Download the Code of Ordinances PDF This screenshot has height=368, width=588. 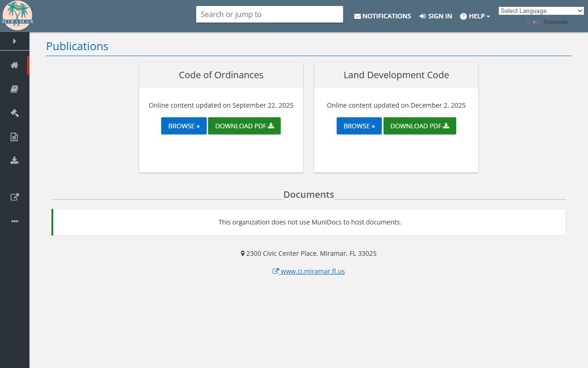(x=244, y=126)
